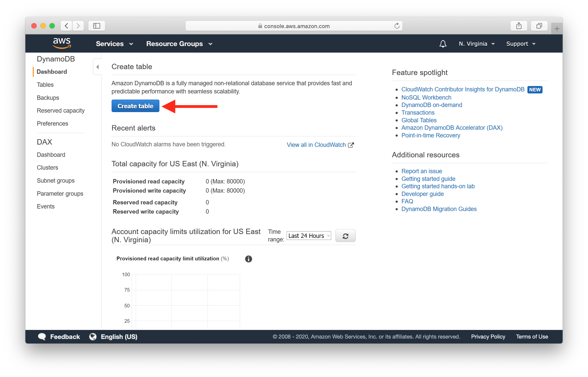This screenshot has height=377, width=588.
Task: Click the Backups menu item
Action: click(48, 97)
